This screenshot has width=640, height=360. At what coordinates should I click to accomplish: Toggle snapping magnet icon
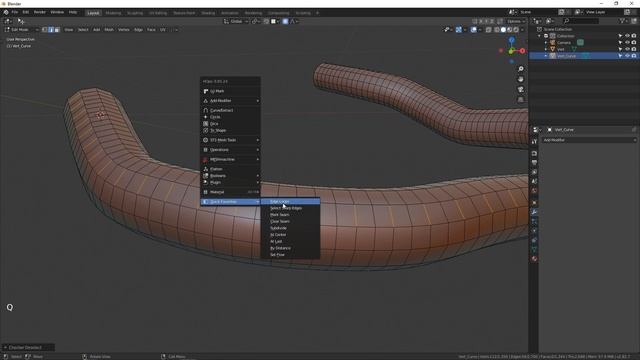tap(266, 21)
